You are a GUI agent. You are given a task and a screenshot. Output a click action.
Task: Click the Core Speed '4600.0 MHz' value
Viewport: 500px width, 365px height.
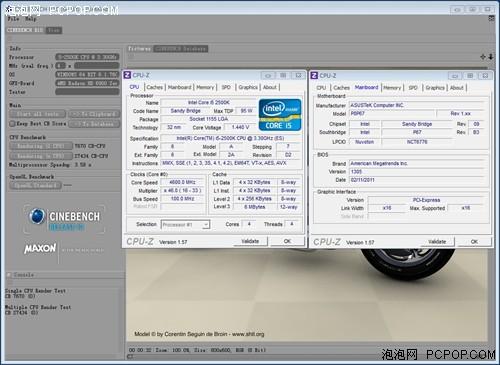182,182
